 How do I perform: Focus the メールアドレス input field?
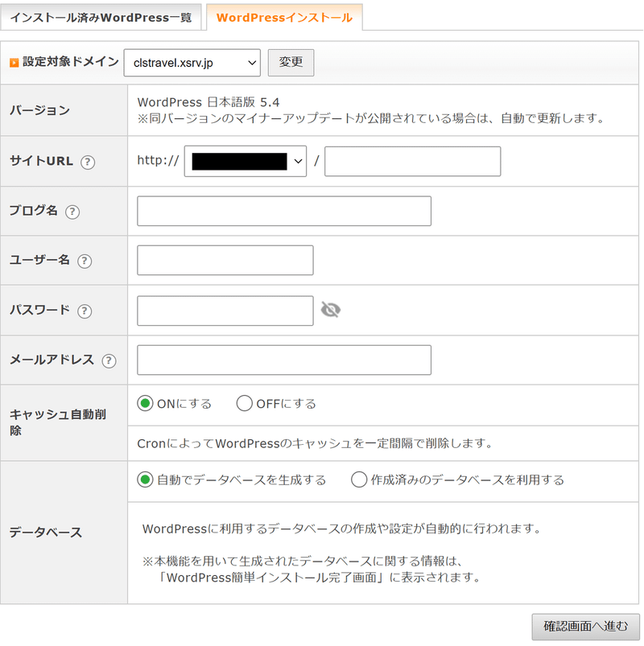[x=284, y=360]
